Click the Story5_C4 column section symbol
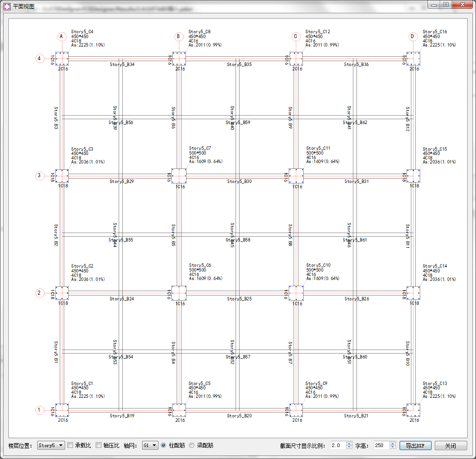This screenshot has height=459, width=476. click(x=62, y=58)
